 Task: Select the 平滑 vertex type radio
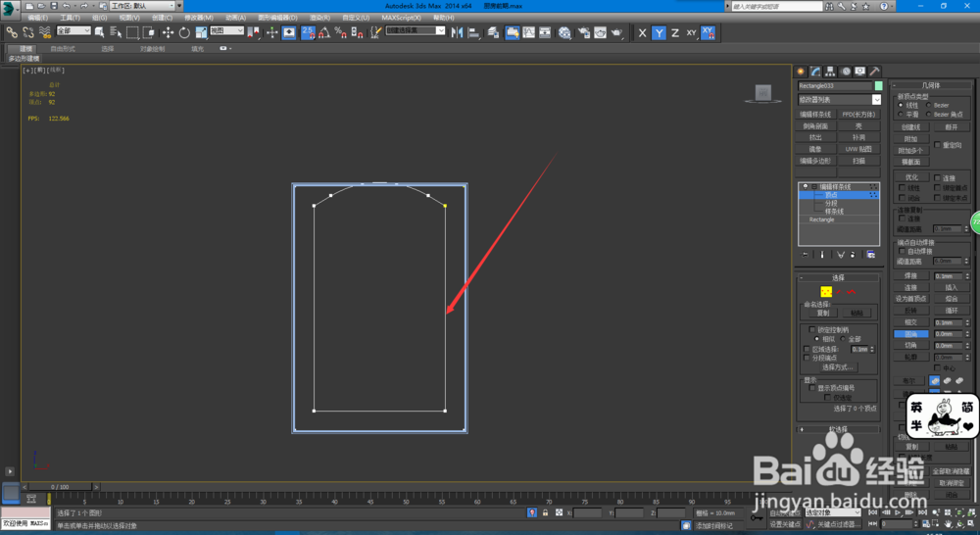(x=901, y=115)
